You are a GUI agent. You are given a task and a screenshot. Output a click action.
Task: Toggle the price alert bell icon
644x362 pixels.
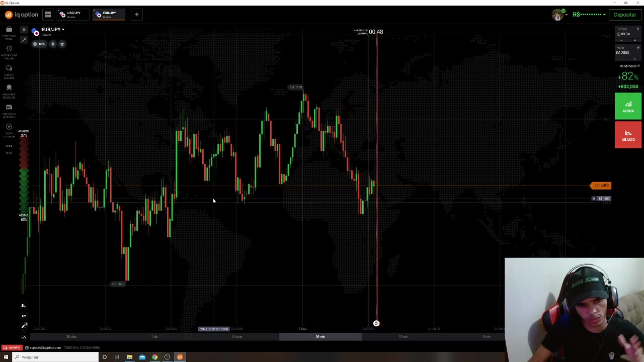click(x=53, y=44)
